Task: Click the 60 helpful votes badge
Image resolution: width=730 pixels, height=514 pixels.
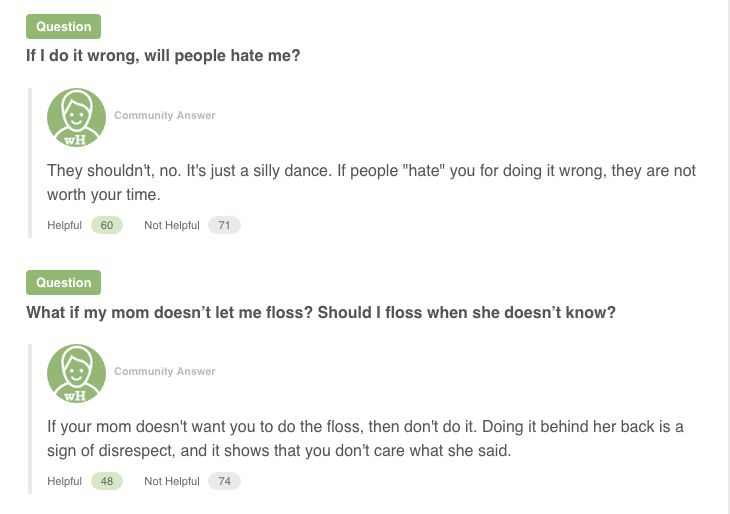Action: coord(106,225)
